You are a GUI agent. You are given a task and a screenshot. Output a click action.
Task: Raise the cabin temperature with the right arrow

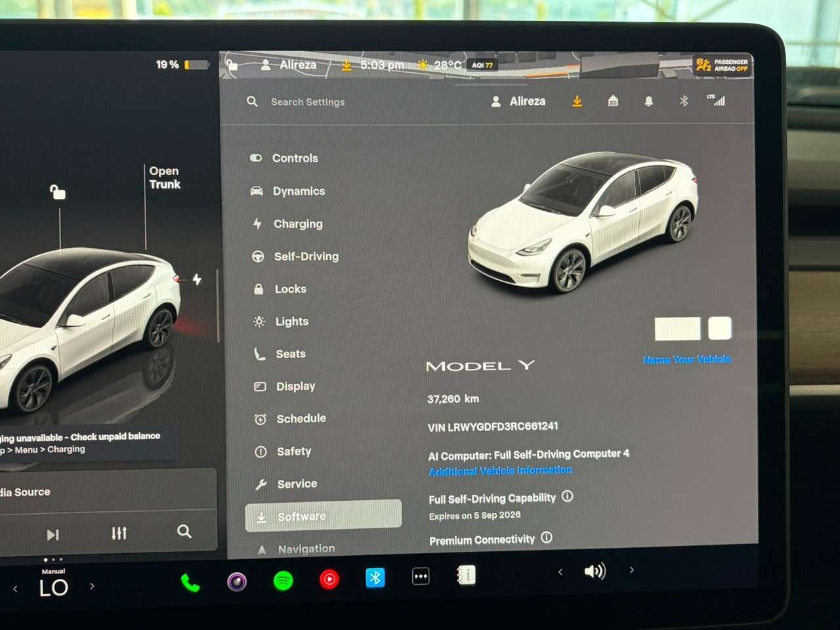coord(92,586)
